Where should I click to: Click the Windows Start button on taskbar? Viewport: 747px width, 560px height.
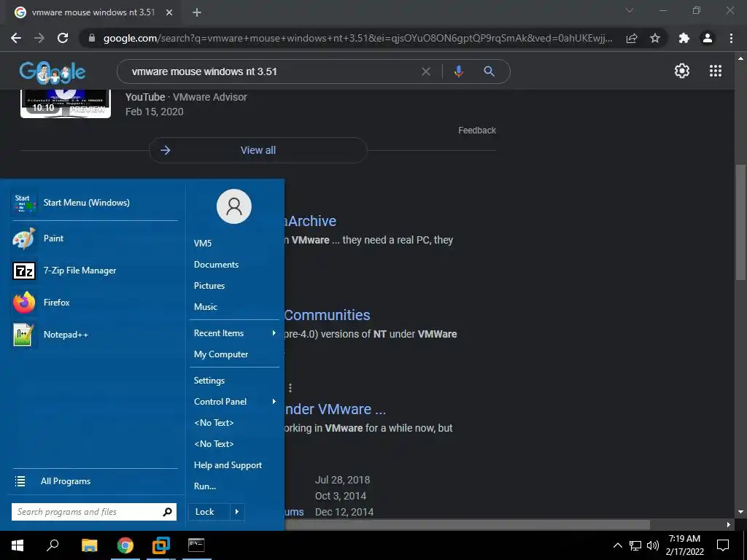point(18,545)
